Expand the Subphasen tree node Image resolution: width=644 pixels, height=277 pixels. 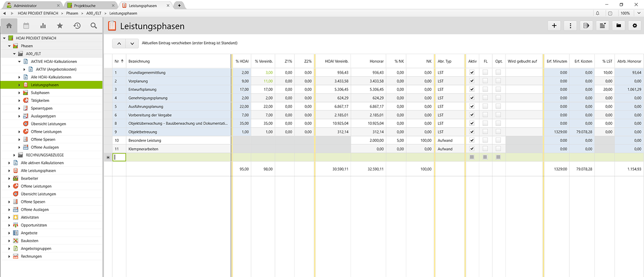coord(19,93)
